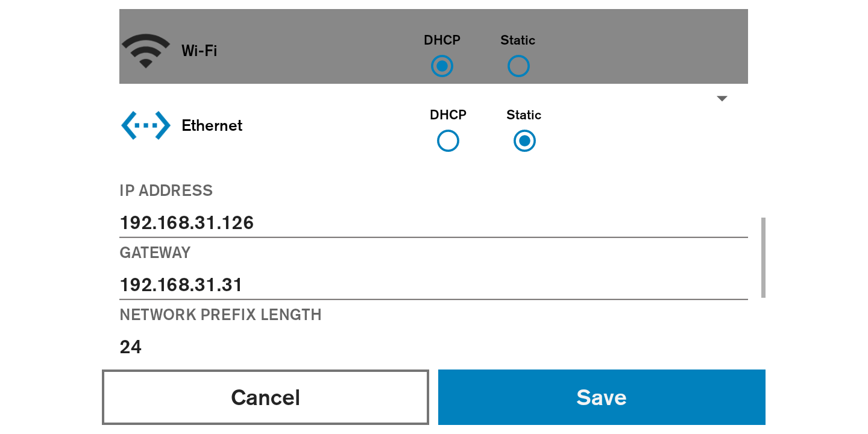Edit the network prefix length value 24
The image size is (868, 434).
pyautogui.click(x=433, y=347)
